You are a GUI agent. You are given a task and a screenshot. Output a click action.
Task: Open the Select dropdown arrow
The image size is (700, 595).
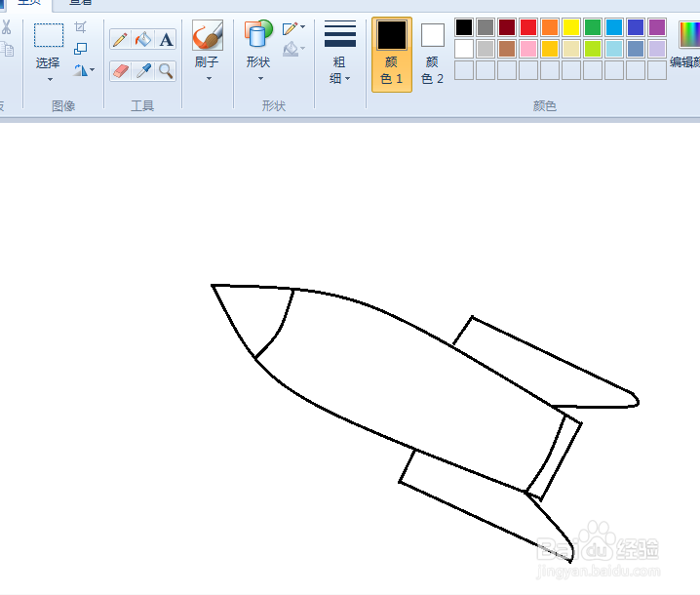pos(50,80)
